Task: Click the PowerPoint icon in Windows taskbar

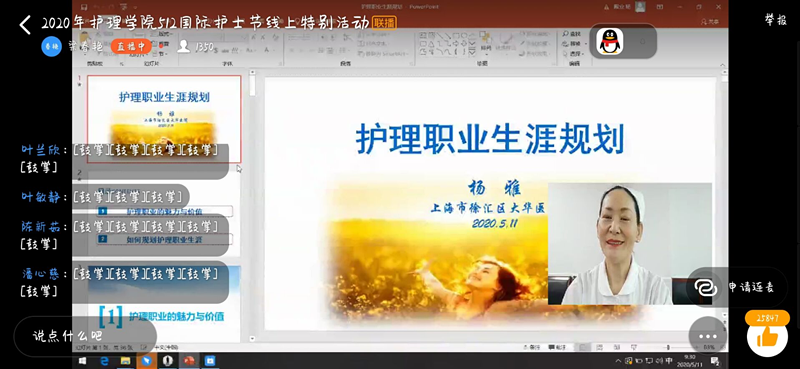Action: point(189,361)
